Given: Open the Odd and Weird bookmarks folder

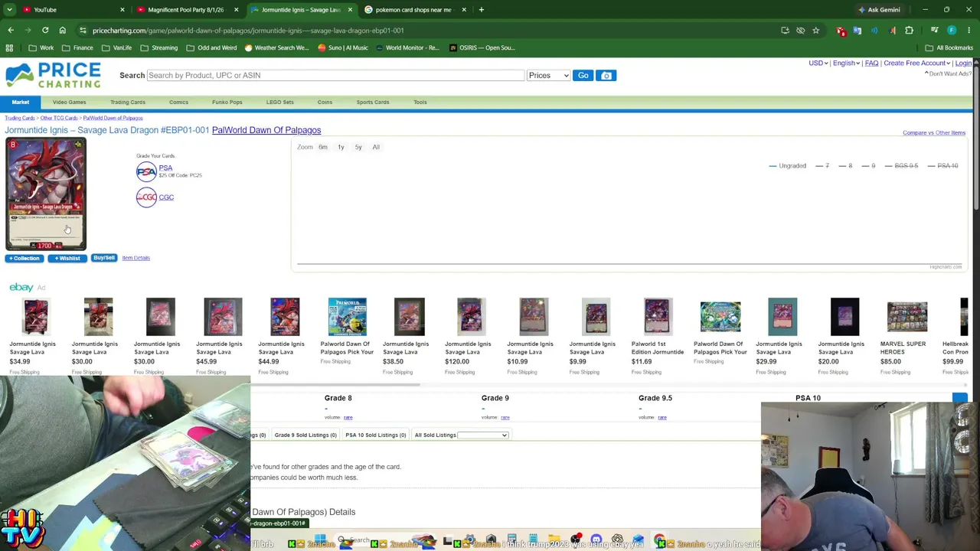Looking at the screenshot, I should pyautogui.click(x=211, y=47).
